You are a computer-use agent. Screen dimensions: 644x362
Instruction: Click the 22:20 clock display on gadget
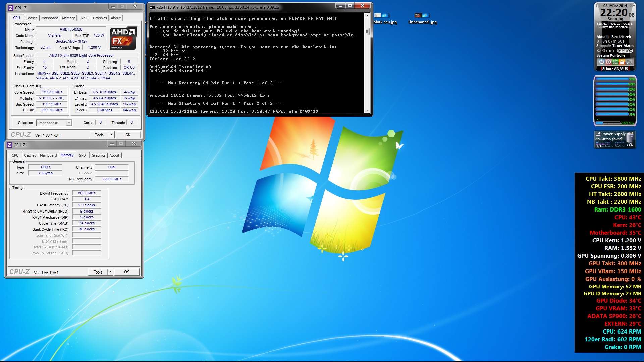(x=613, y=13)
